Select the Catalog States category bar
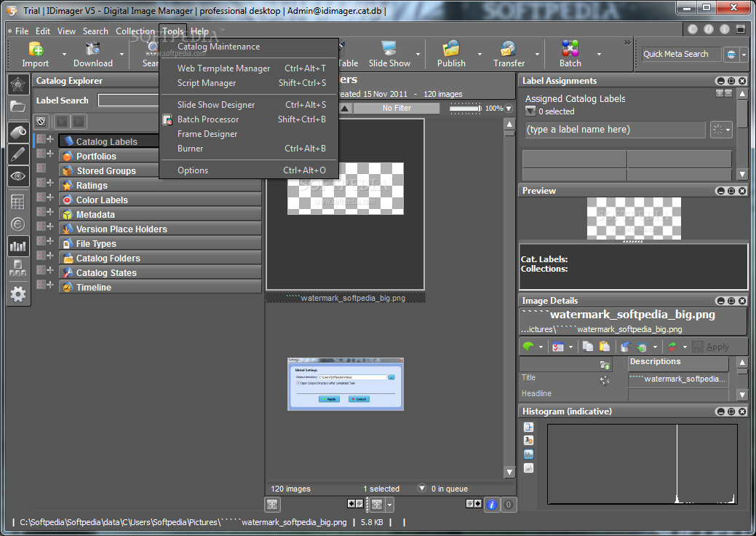The height and width of the screenshot is (536, 756). pyautogui.click(x=160, y=272)
